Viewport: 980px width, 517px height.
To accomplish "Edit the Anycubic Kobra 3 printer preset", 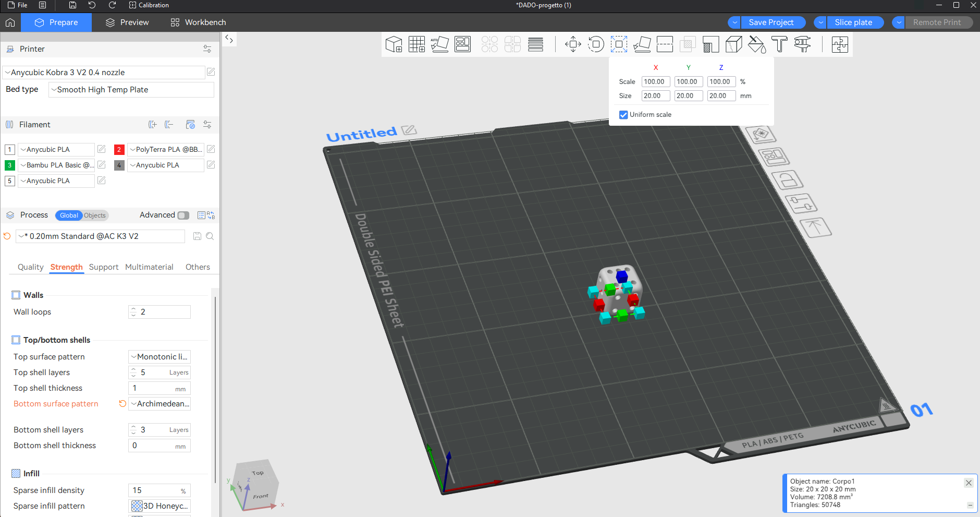I will pyautogui.click(x=211, y=72).
